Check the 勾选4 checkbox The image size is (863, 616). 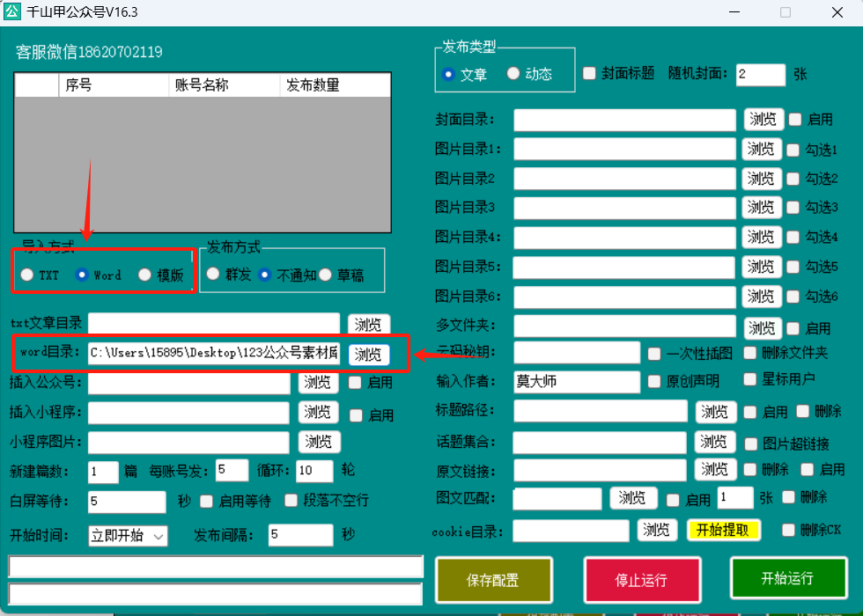pyautogui.click(x=793, y=237)
